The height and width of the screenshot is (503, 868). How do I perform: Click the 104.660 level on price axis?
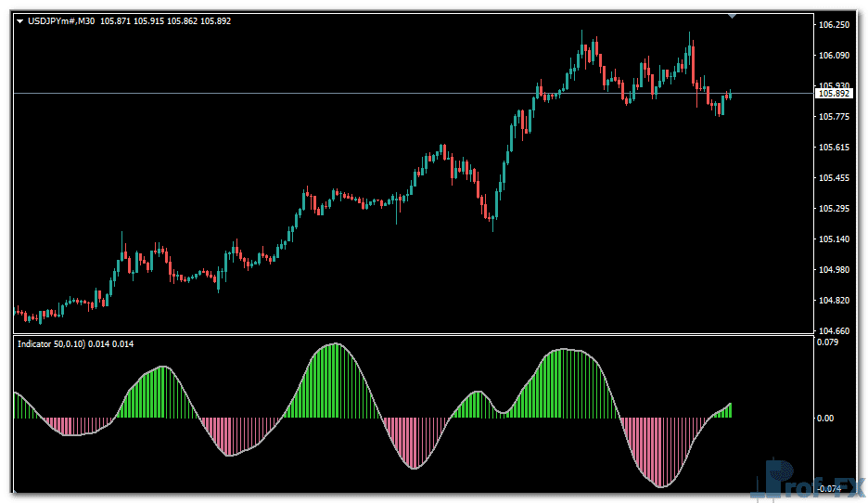pos(835,330)
